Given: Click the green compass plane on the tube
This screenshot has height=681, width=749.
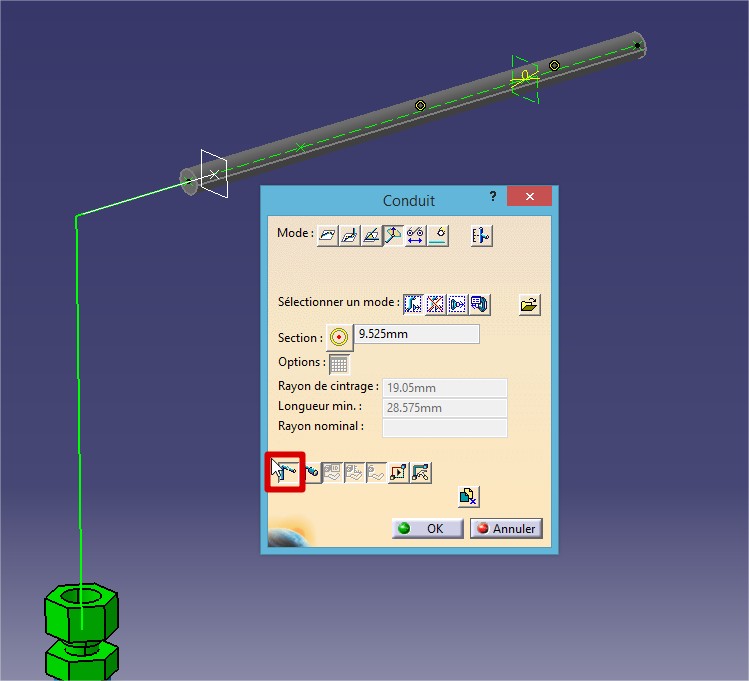Looking at the screenshot, I should pyautogui.click(x=525, y=79).
